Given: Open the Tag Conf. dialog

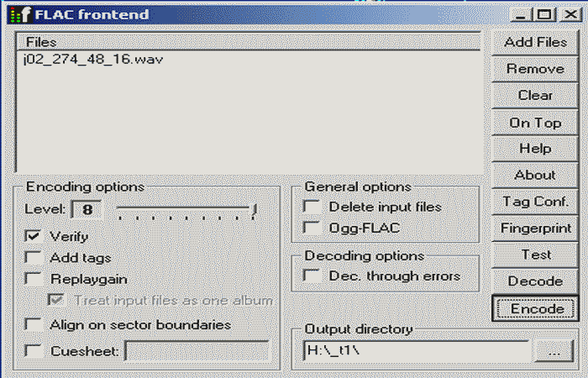Looking at the screenshot, I should (x=535, y=202).
